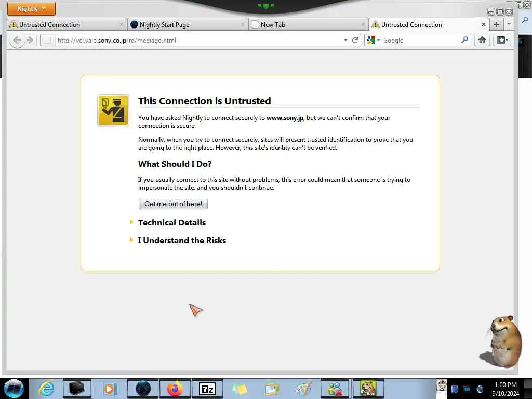Open the address bar history dropdown
532x399 pixels.
point(345,41)
